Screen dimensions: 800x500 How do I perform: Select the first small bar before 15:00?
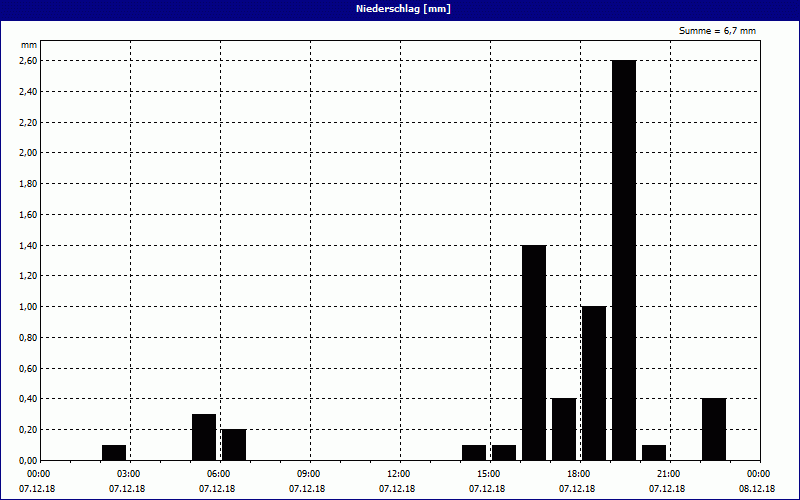(474, 452)
